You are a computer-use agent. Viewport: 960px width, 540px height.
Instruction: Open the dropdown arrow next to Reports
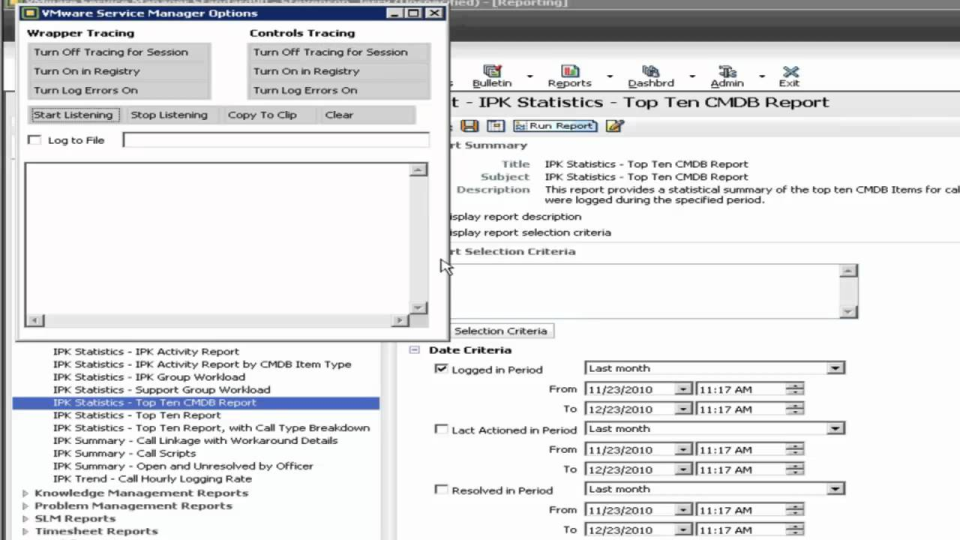pyautogui.click(x=610, y=77)
